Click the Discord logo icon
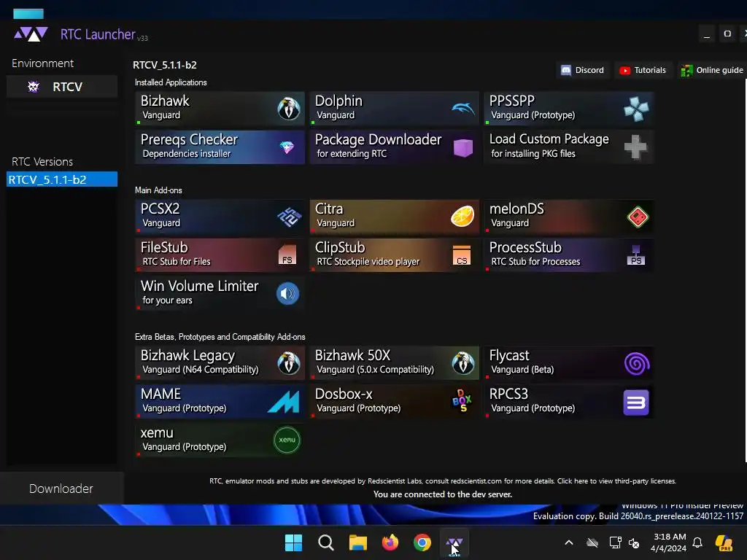747x560 pixels. (566, 71)
